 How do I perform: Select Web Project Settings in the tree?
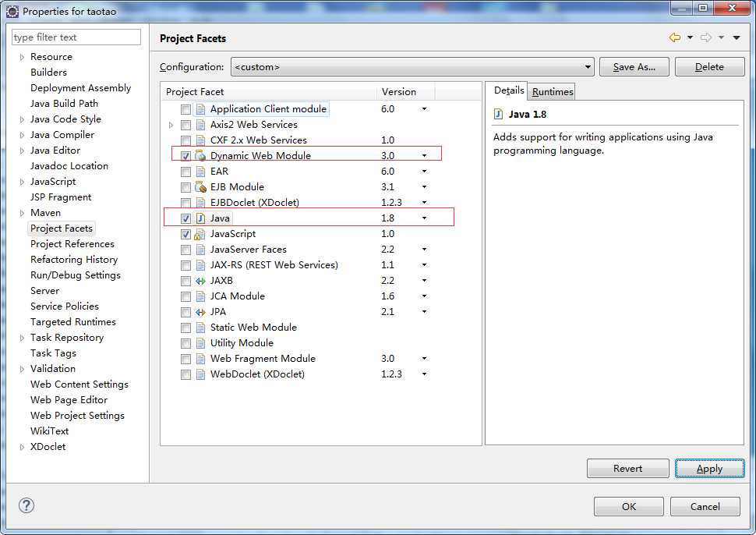coord(77,416)
